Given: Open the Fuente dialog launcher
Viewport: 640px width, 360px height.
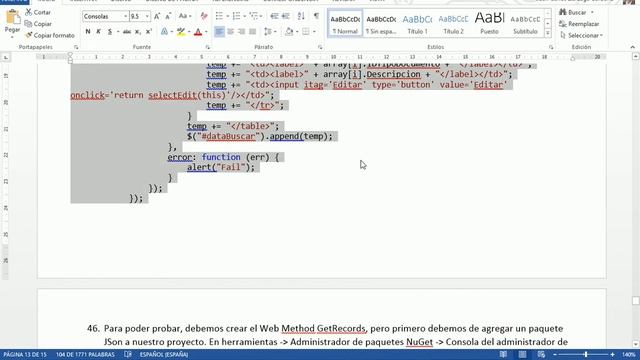Looking at the screenshot, I should coord(207,47).
